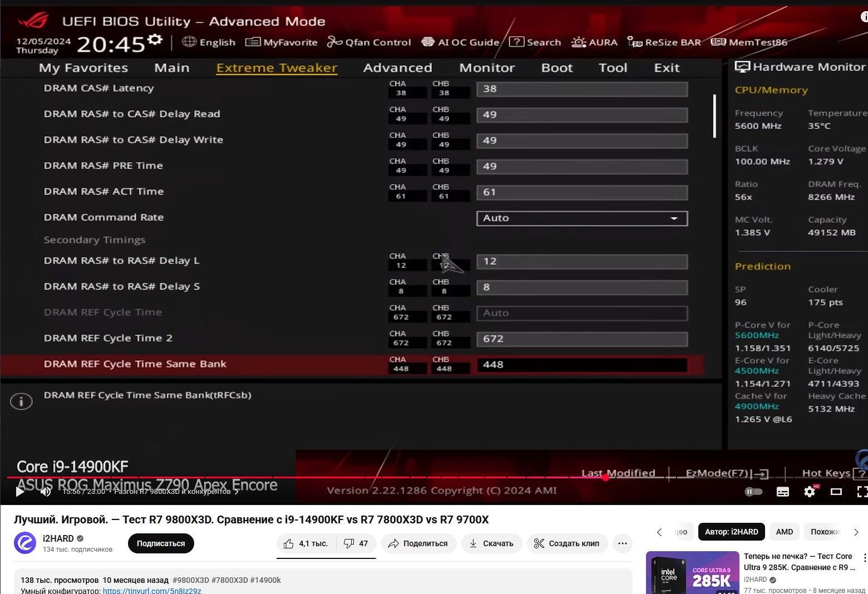Viewport: 868px width, 594px height.
Task: Open suggested video title Теперь не печка?
Action: 800,562
